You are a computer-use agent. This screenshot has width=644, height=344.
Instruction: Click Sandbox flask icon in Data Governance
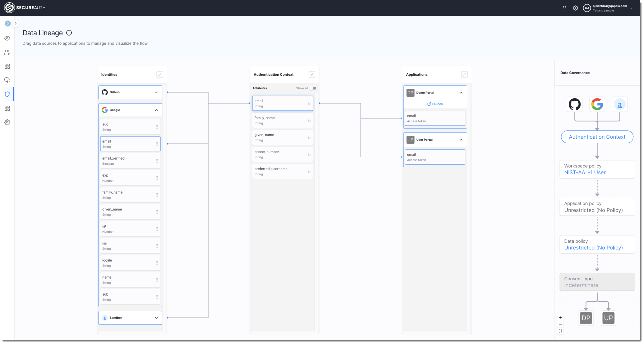[620, 104]
